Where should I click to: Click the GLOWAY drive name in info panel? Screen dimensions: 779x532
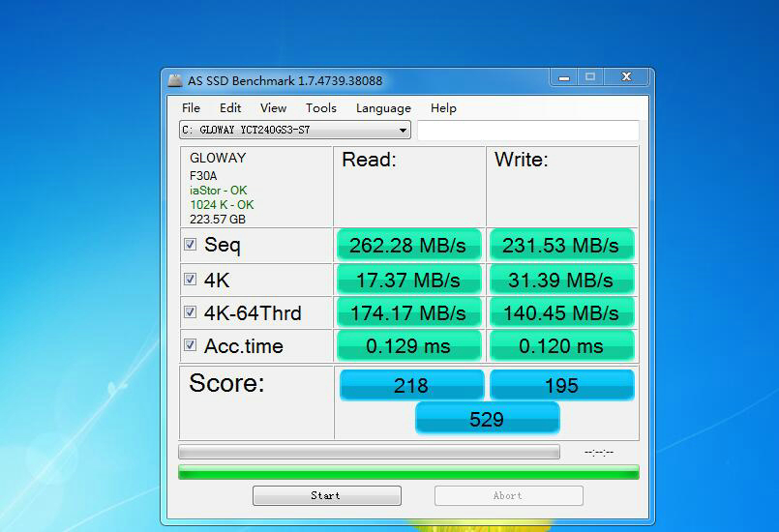click(x=218, y=158)
